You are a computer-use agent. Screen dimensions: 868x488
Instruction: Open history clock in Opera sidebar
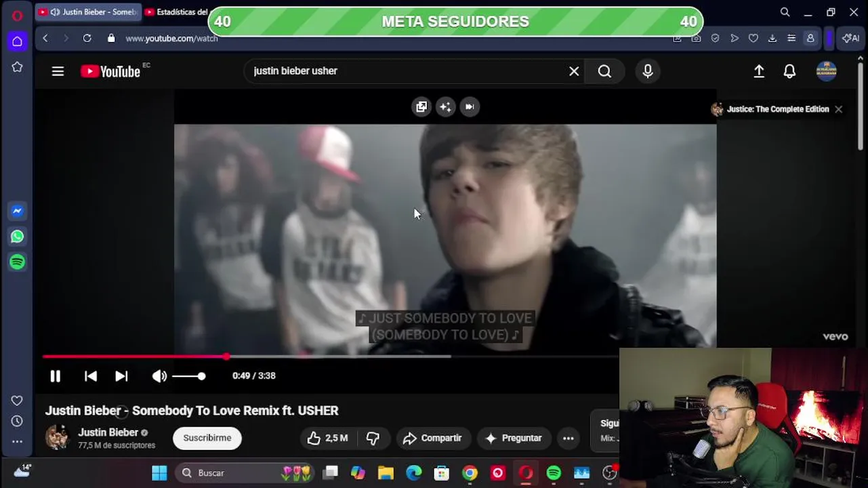[18, 421]
